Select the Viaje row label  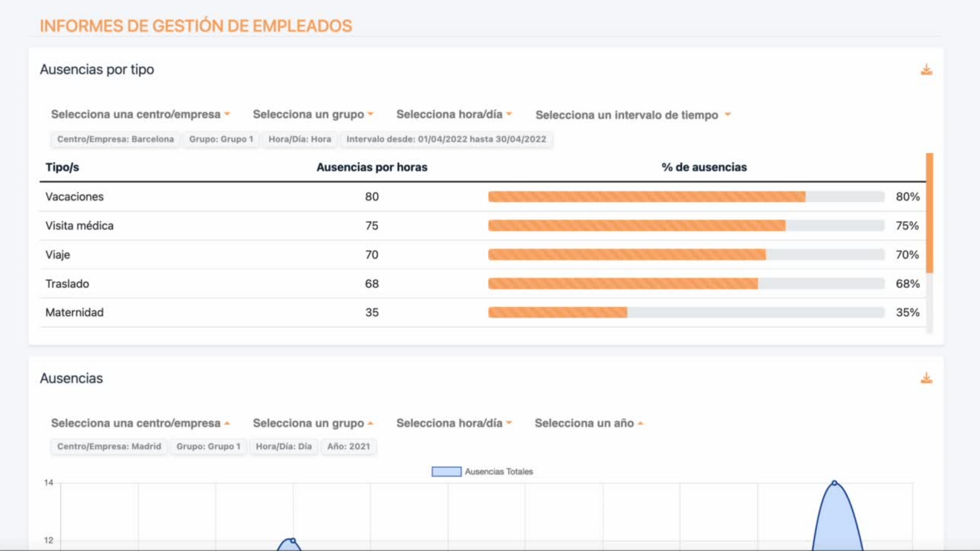click(58, 255)
